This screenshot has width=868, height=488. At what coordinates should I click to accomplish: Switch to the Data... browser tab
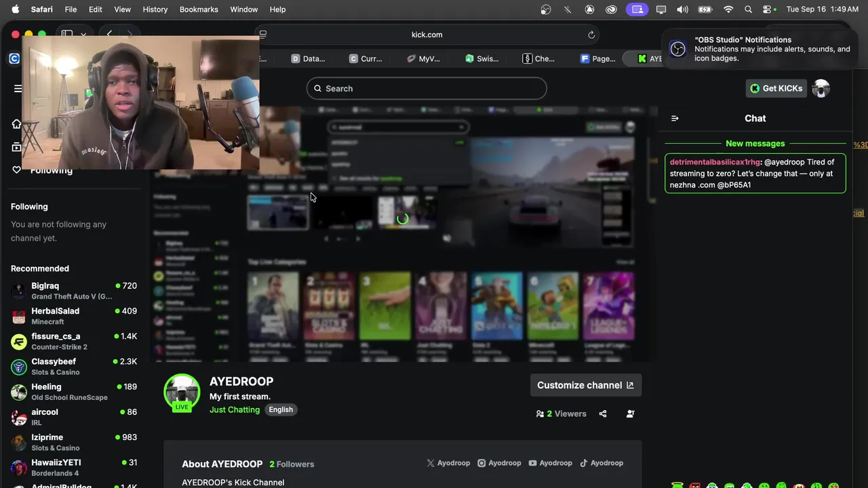[x=308, y=59]
